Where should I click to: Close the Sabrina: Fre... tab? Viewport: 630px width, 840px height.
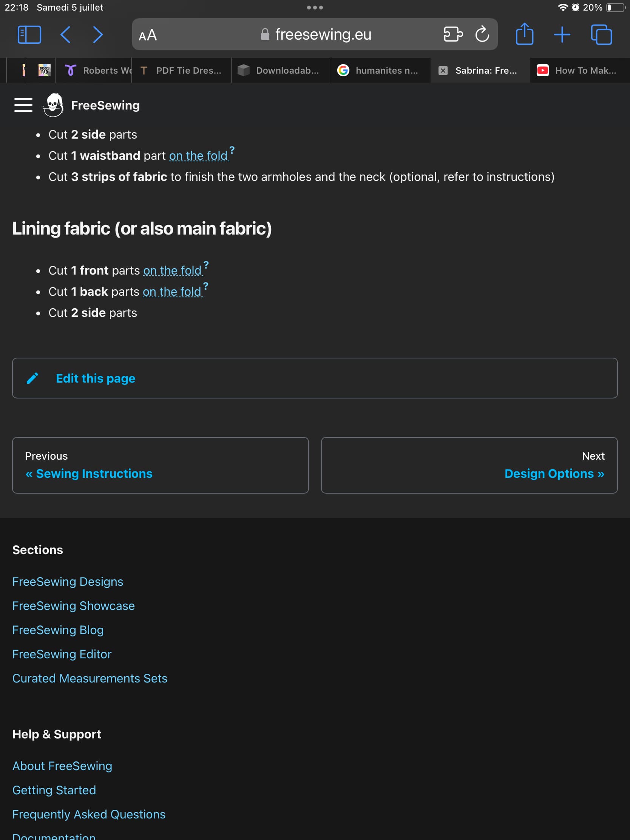coord(443,71)
